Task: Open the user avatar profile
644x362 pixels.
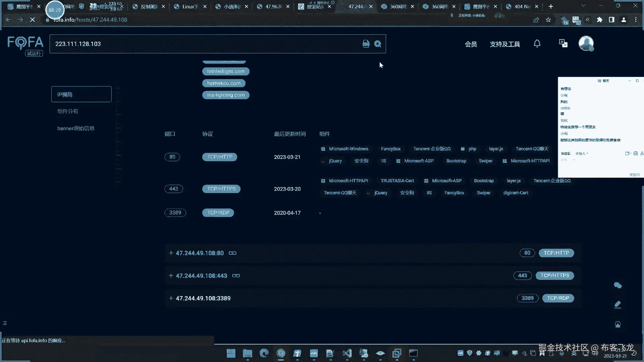Action: (x=586, y=44)
